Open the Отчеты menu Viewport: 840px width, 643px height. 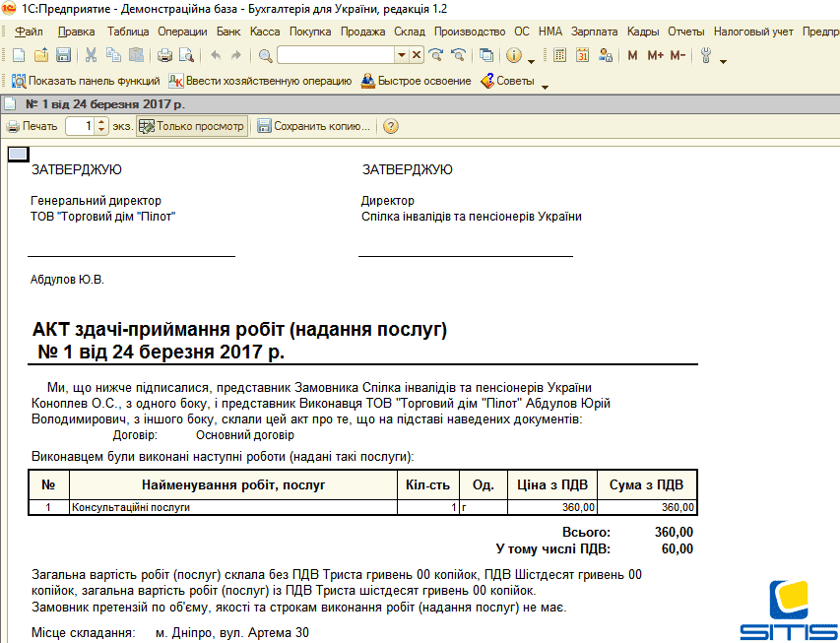click(685, 32)
